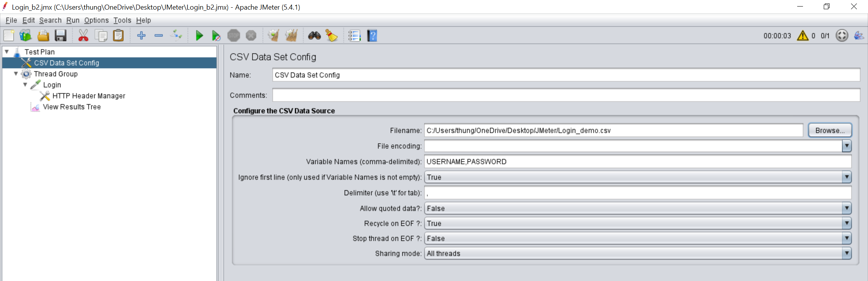Click the Save test plan floppy icon
Image resolution: width=868 pixels, height=281 pixels.
point(60,36)
